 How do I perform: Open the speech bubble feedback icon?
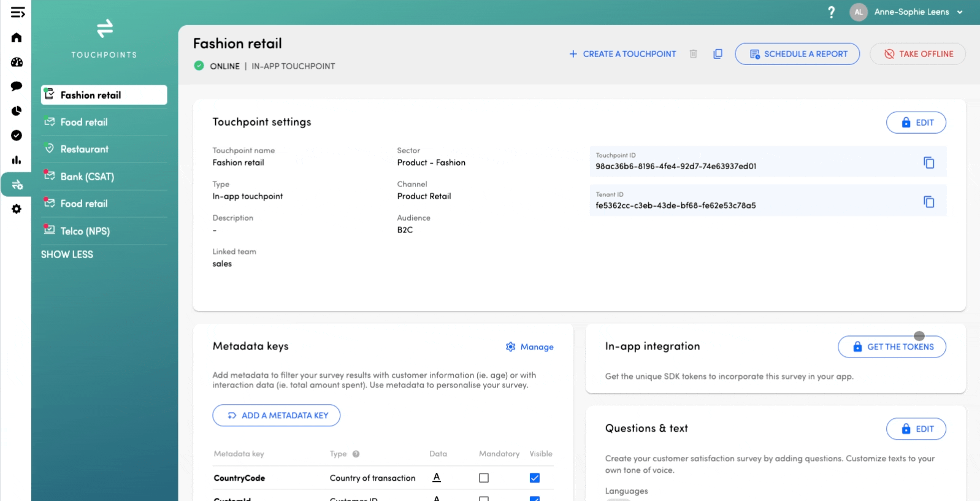(x=17, y=86)
